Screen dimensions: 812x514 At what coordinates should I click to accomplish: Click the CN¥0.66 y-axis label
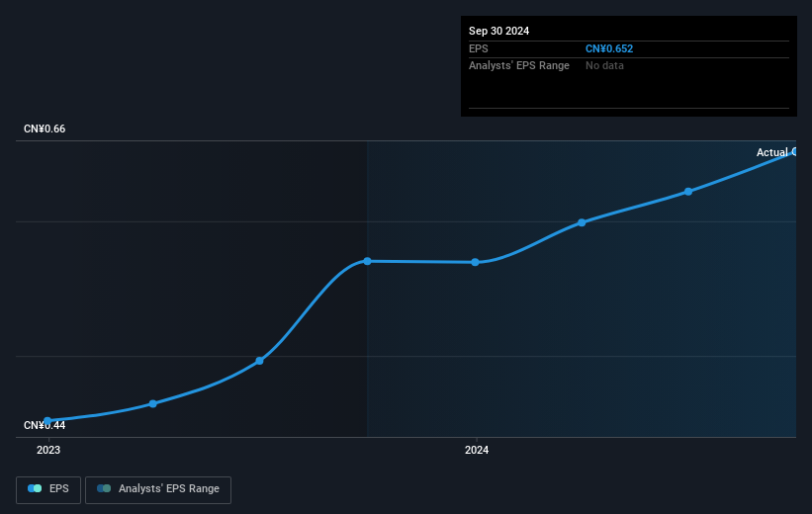tap(45, 128)
